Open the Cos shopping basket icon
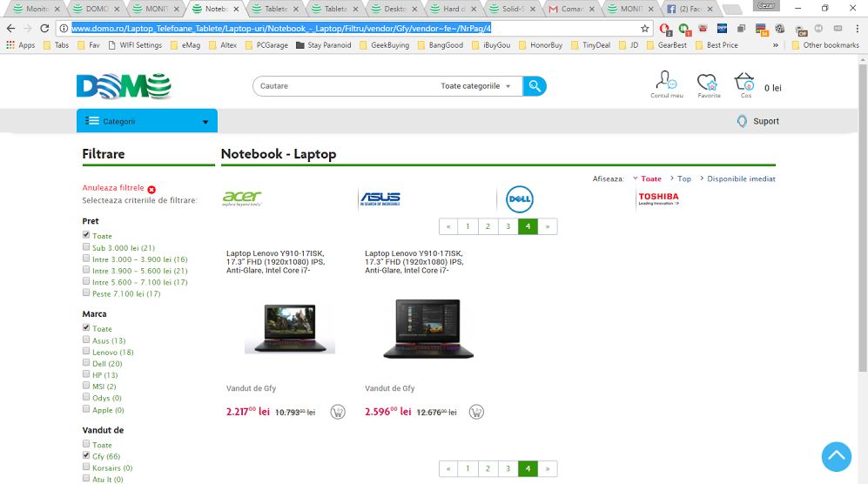The image size is (868, 484). click(745, 85)
